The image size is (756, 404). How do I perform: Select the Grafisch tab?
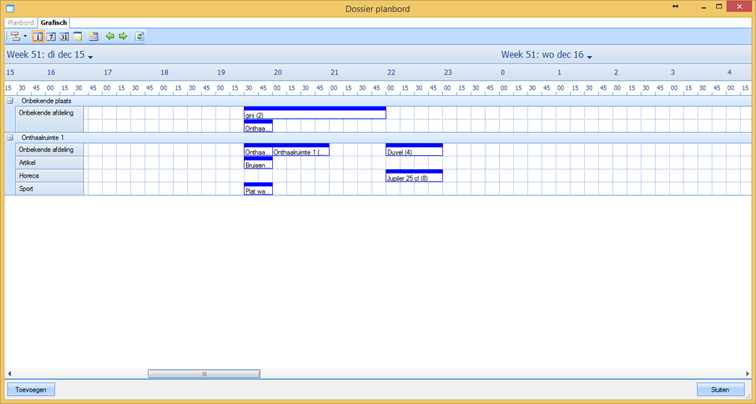54,22
